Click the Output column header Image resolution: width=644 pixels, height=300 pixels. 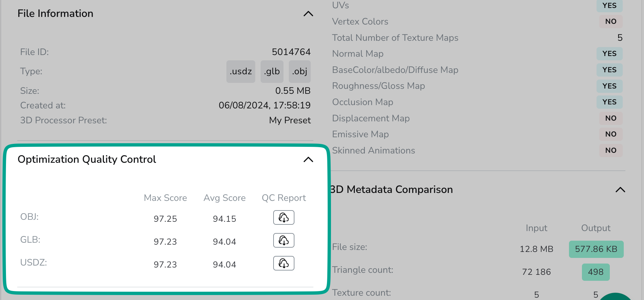pyautogui.click(x=596, y=228)
